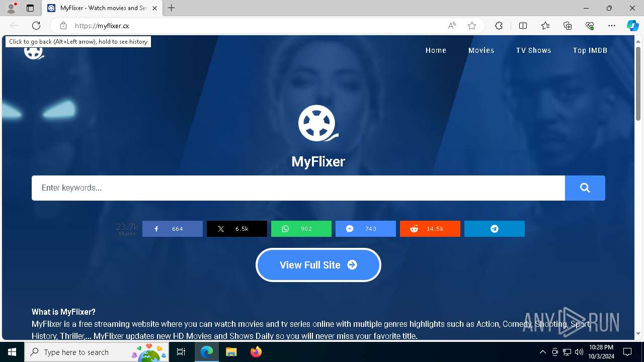
Task: Add page to favorites star
Action: [x=472, y=26]
